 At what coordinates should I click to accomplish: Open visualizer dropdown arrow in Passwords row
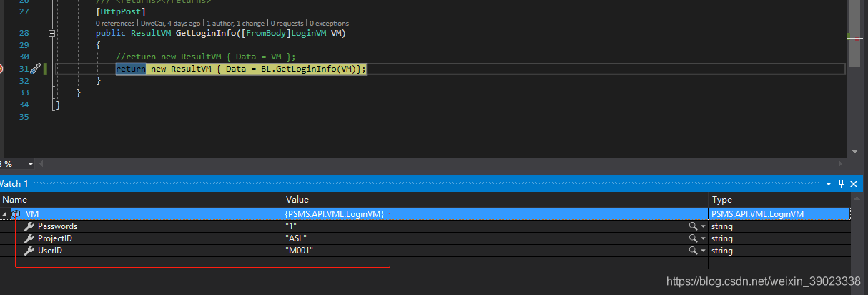703,226
